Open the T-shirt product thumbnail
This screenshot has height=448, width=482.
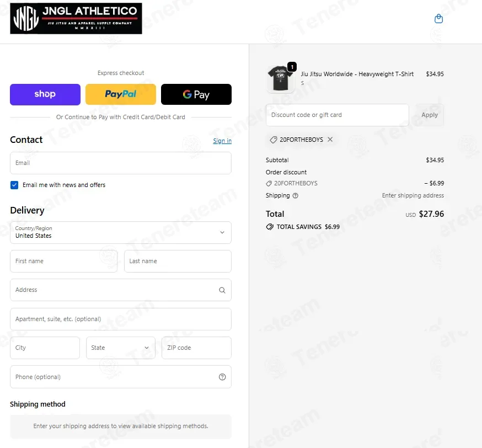point(280,78)
